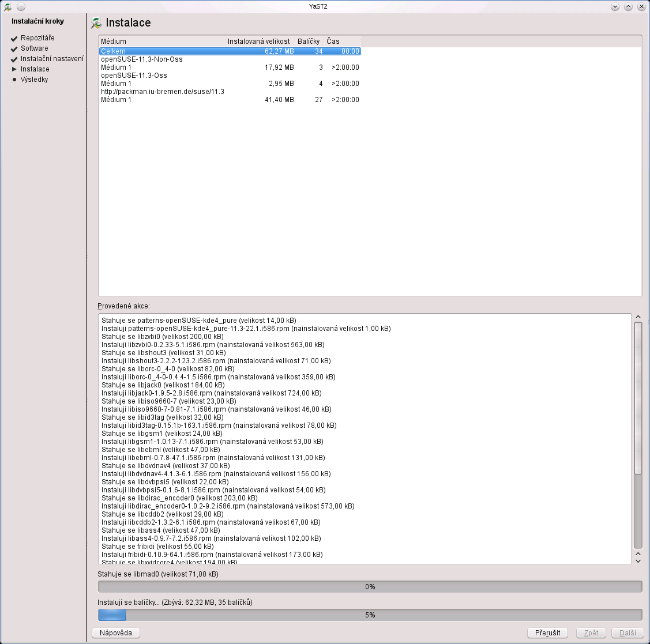Minimize the YaST2 window

[615, 7]
